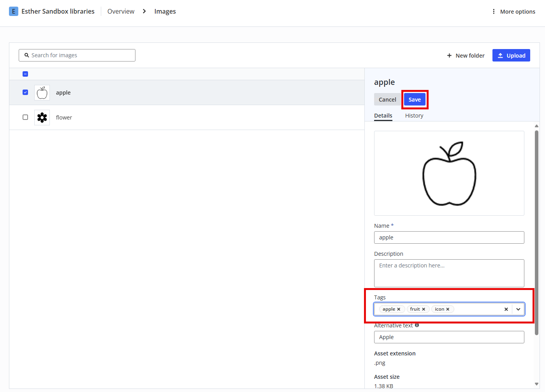
Task: Click the search magnifier icon
Action: 27,55
